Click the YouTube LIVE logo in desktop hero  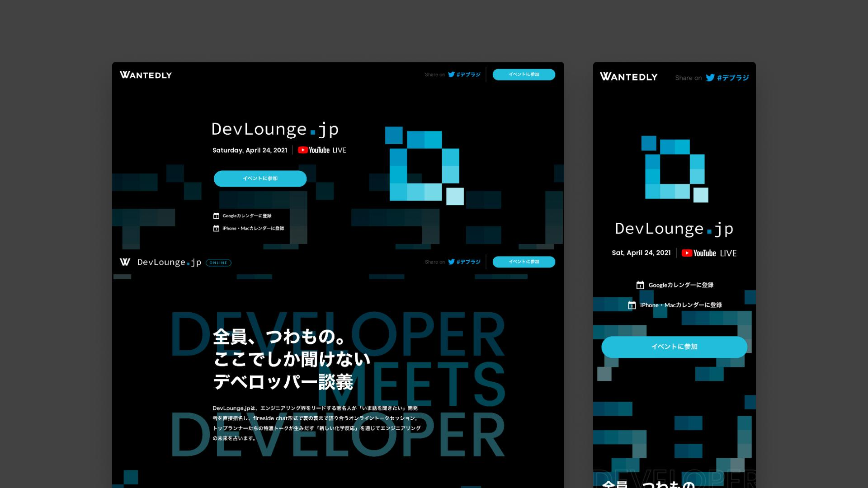(322, 150)
